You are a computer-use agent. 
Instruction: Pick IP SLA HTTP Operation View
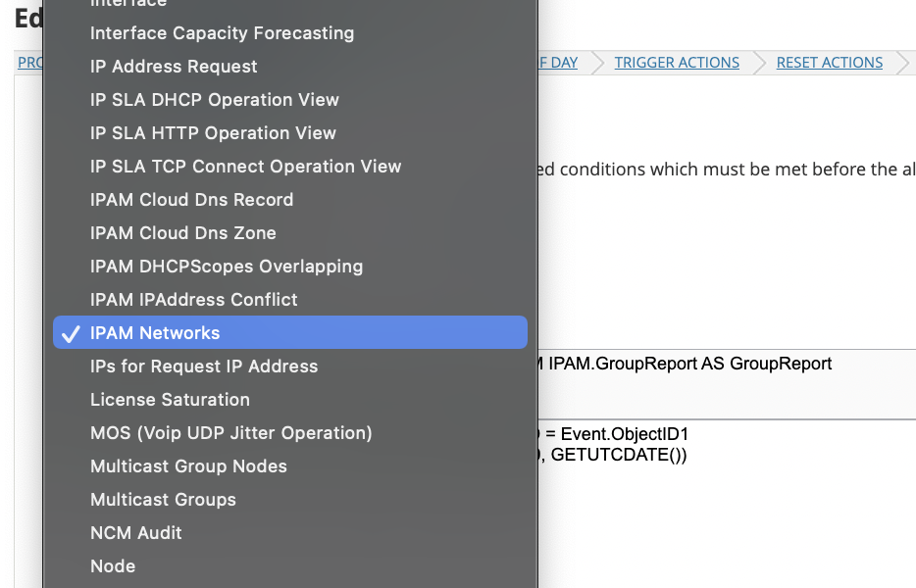213,133
